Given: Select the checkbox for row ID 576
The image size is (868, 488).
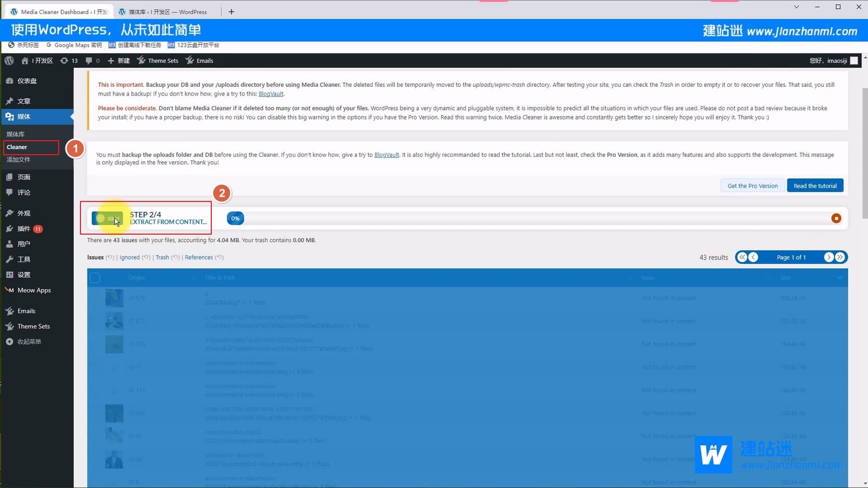Looking at the screenshot, I should (95, 298).
